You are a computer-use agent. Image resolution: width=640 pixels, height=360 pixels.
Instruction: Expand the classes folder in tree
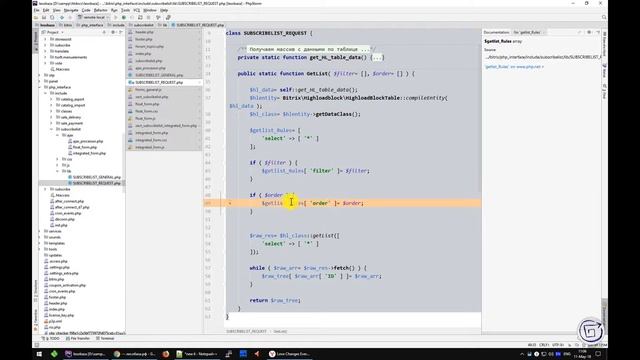pyautogui.click(x=51, y=111)
